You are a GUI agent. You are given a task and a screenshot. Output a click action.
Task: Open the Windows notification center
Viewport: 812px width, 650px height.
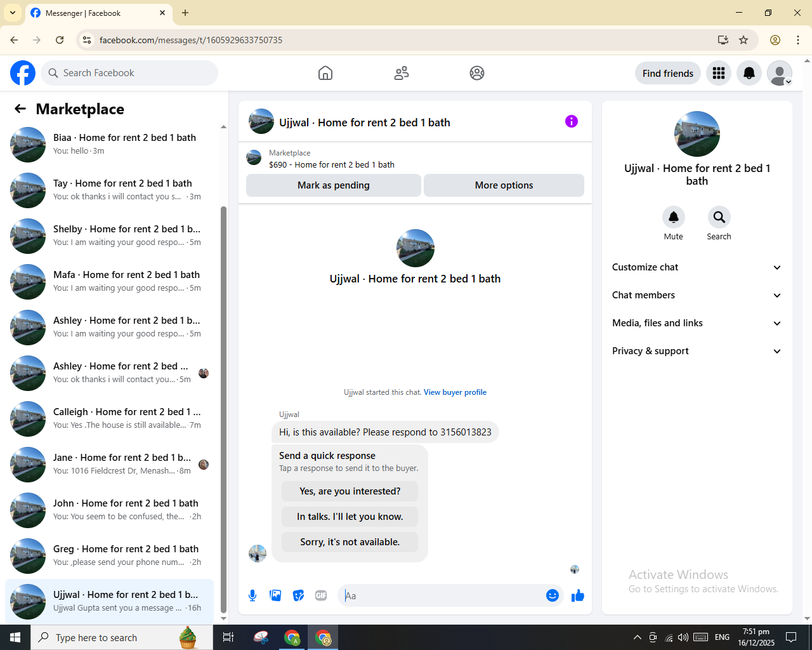(x=791, y=637)
